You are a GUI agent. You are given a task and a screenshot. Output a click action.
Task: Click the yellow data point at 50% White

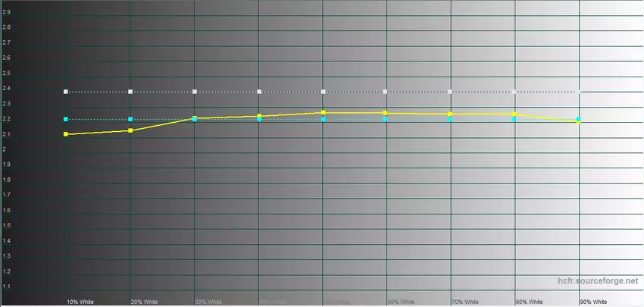[x=324, y=112]
